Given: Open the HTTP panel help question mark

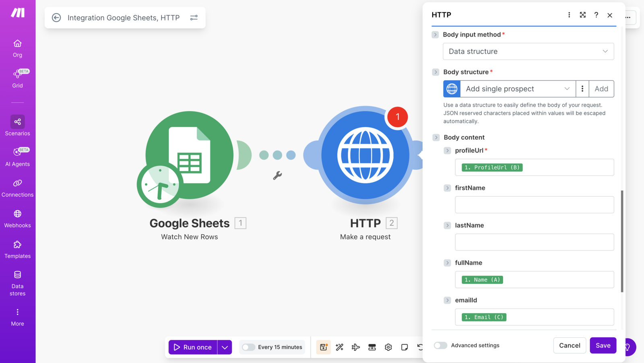Looking at the screenshot, I should [596, 15].
